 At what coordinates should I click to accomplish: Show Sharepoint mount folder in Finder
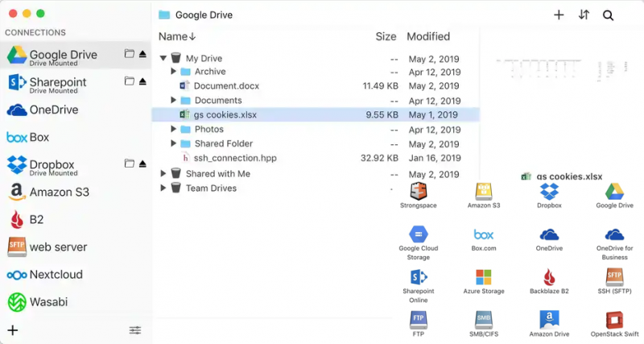click(130, 81)
